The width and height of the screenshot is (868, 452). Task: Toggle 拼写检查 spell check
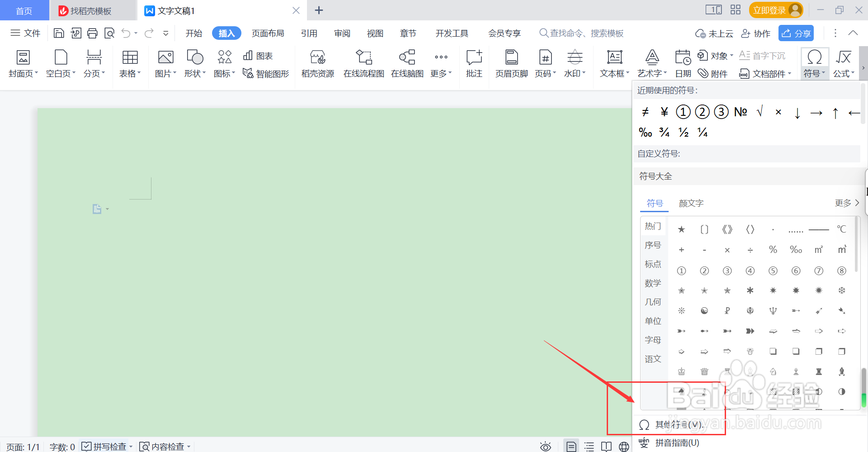[x=104, y=447]
